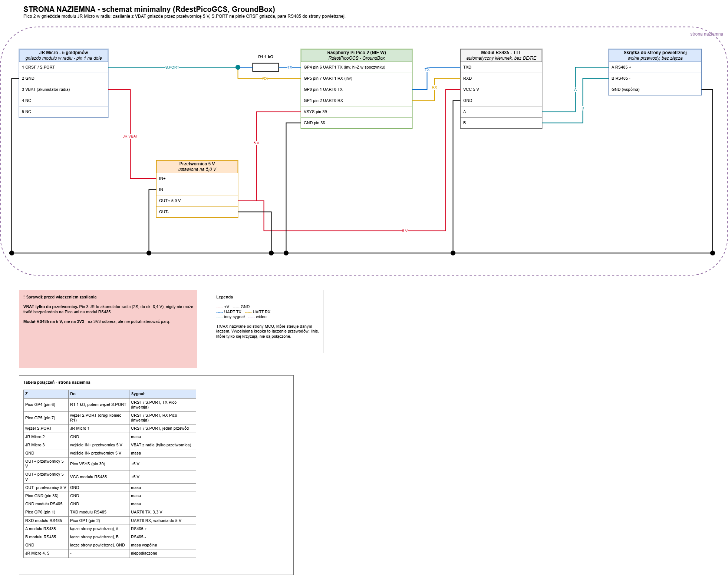
Task: Select row 'A RS485 +'
Action: [655, 67]
